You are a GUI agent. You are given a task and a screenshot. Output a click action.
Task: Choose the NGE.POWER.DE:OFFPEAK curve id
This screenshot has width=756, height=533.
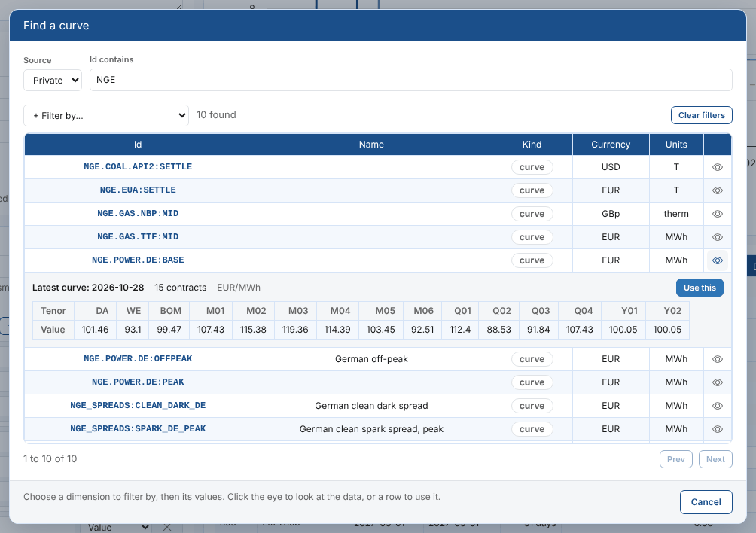click(x=138, y=358)
